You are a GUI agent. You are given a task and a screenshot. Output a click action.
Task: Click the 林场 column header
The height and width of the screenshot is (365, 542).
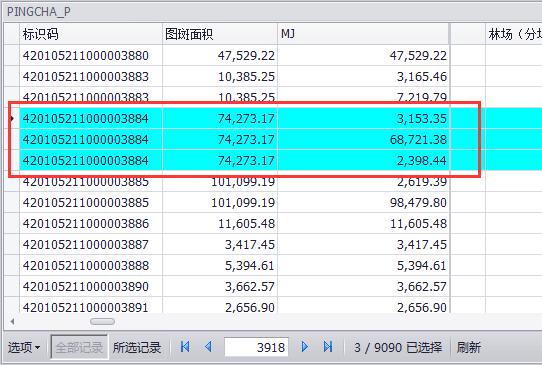(514, 34)
